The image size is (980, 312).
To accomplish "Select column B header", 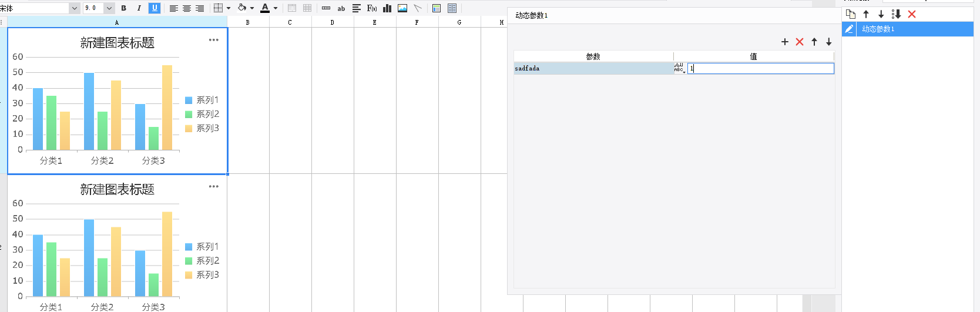I will tap(248, 22).
